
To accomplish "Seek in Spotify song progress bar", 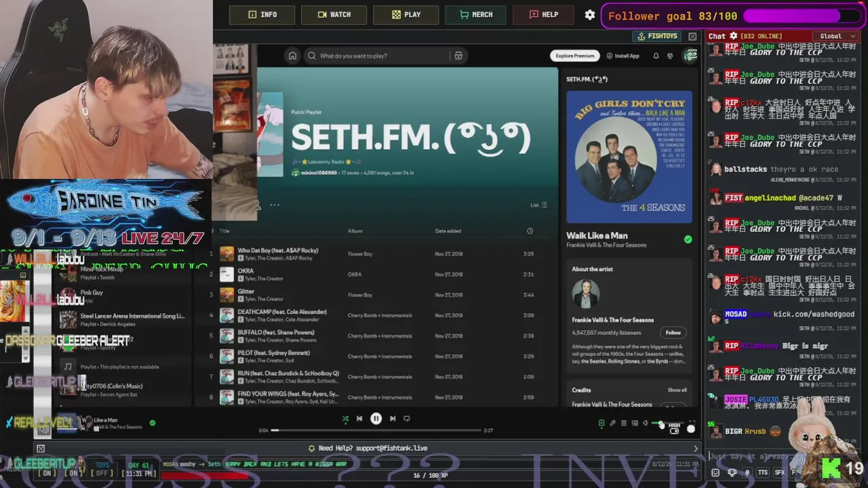I will point(376,430).
